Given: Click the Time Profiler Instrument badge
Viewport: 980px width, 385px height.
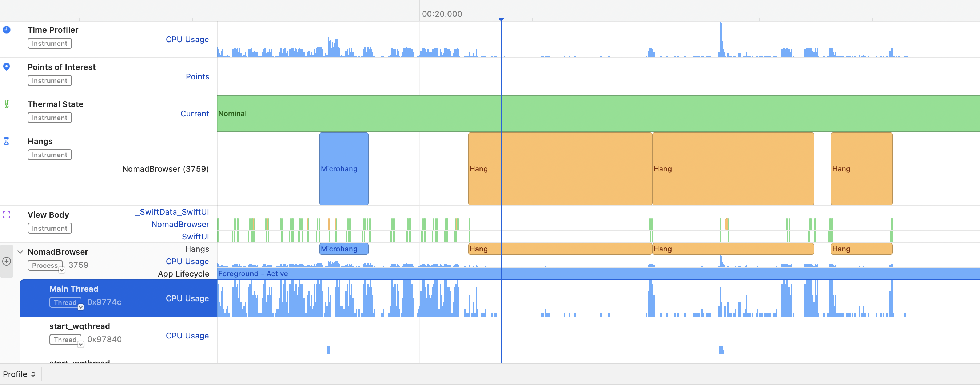Looking at the screenshot, I should click(49, 43).
